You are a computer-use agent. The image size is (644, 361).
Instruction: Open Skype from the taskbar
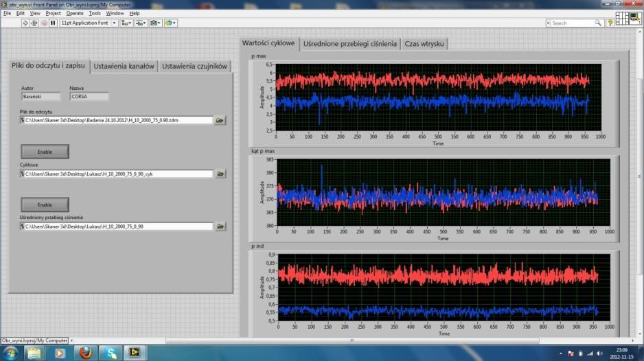(110, 353)
